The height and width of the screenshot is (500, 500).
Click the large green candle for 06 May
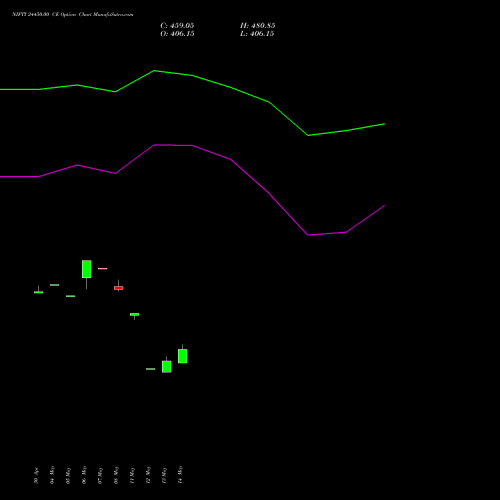click(87, 269)
